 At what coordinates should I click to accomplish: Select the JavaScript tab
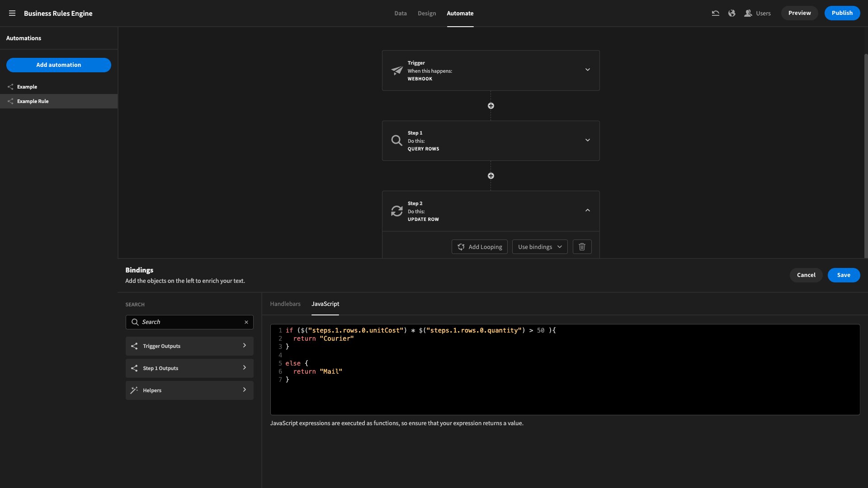coord(325,304)
